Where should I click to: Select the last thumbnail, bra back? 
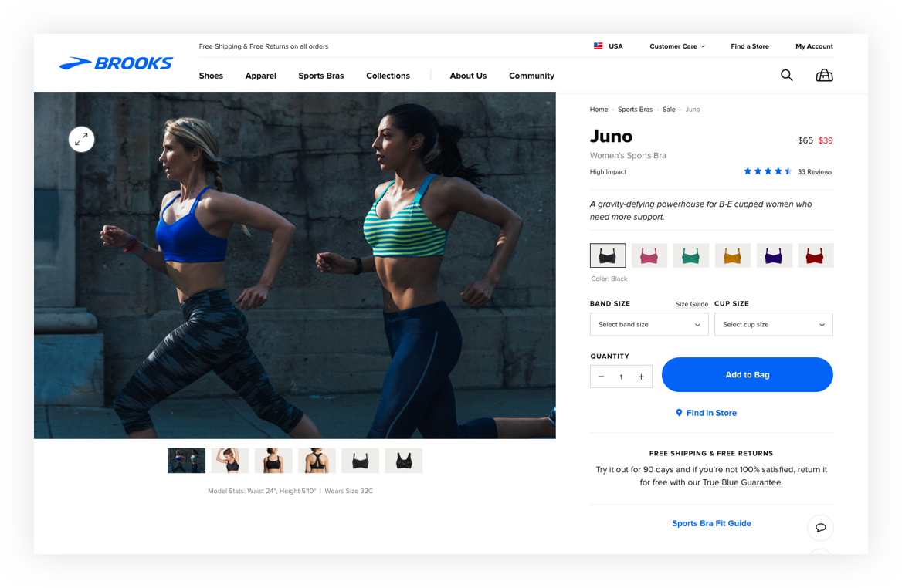(x=404, y=461)
